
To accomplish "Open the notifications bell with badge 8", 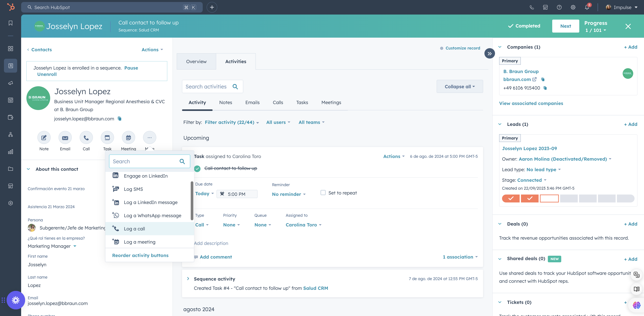I will tap(587, 7).
